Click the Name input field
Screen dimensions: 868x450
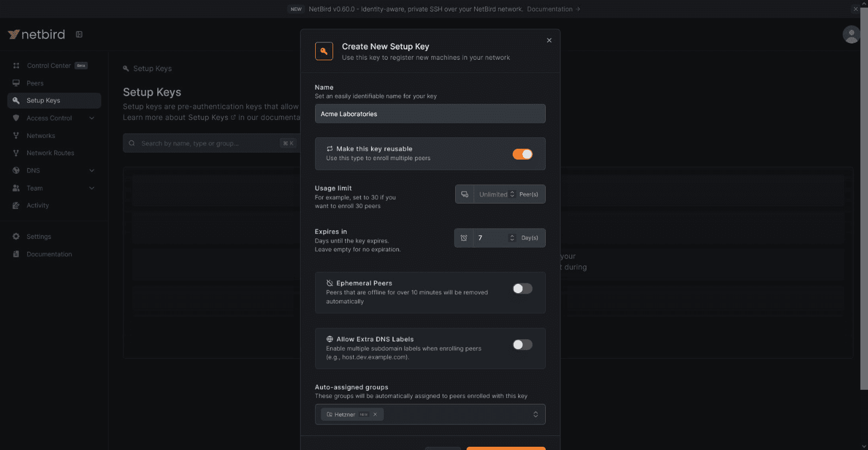[x=430, y=114]
